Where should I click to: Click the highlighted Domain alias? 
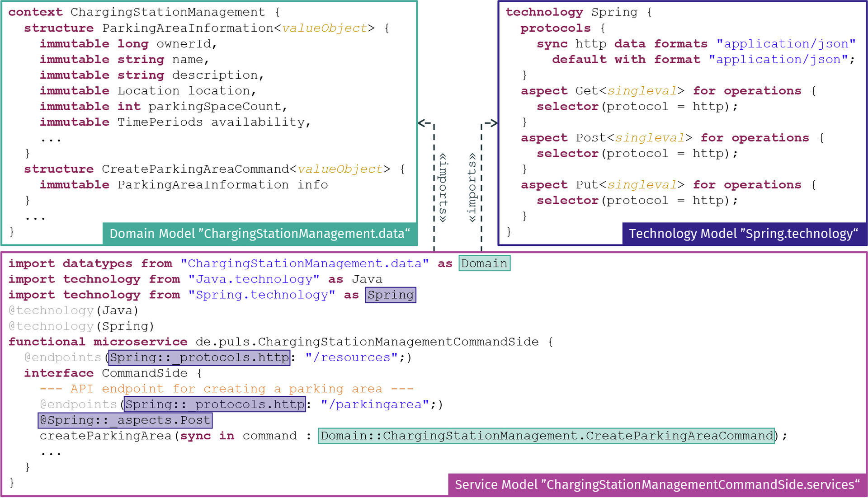484,263
